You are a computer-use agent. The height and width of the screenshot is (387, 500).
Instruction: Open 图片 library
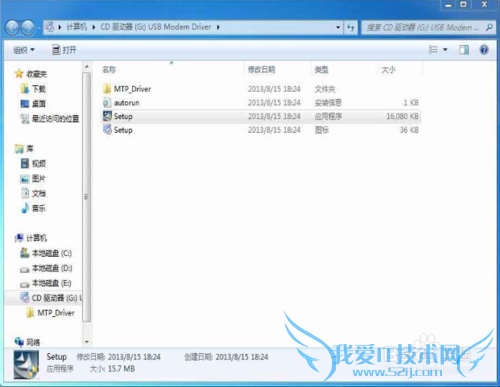point(39,179)
